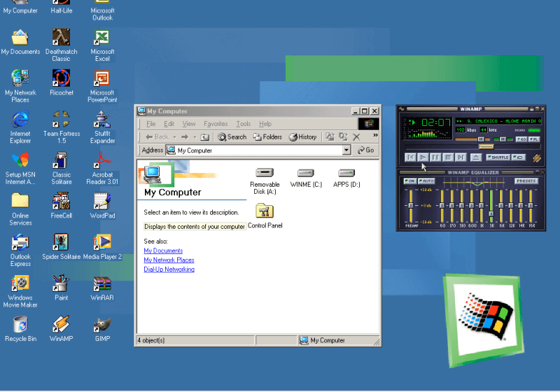This screenshot has width=560, height=392.
Task: Open the Help menu
Action: click(x=265, y=124)
